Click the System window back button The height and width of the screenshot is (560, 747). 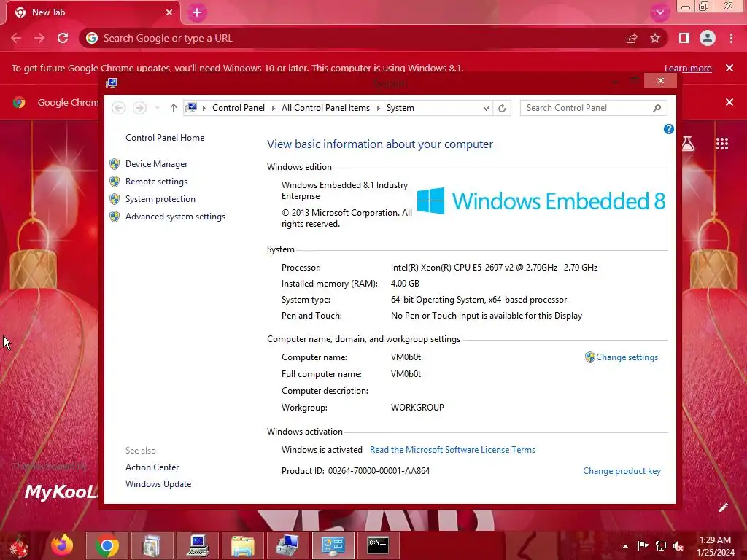tap(119, 108)
